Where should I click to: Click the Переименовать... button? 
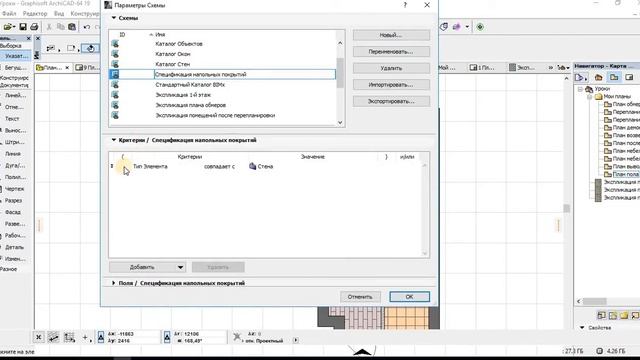[391, 52]
